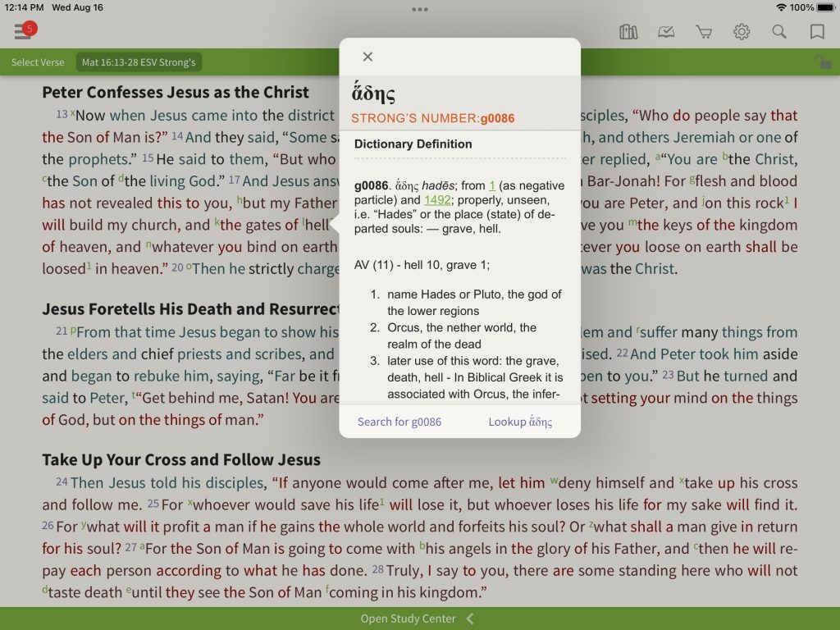This screenshot has height=630, width=840.
Task: Open Mat 16:13-28 ESV Strong's selector
Action: [139, 62]
